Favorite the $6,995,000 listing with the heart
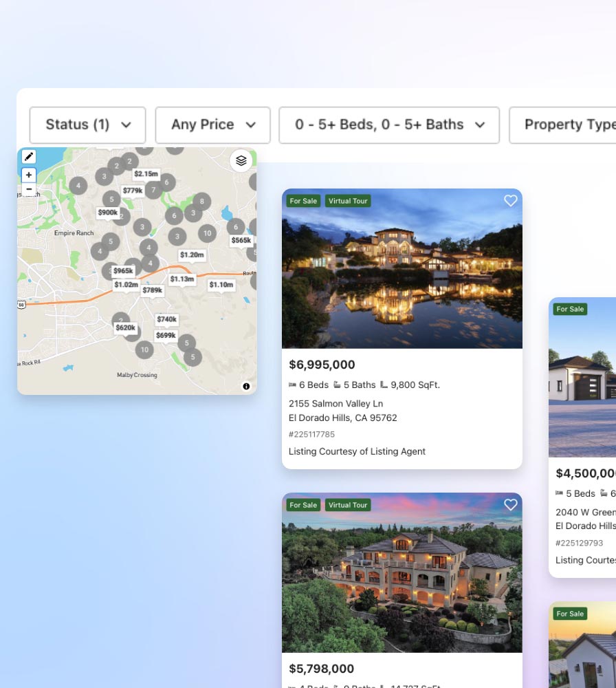The image size is (616, 688). tap(510, 201)
